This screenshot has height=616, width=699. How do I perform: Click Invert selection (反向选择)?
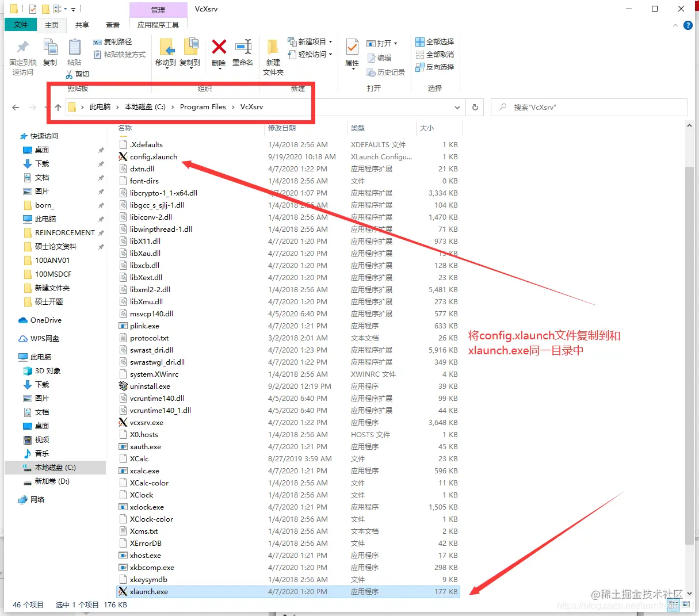coord(435,67)
